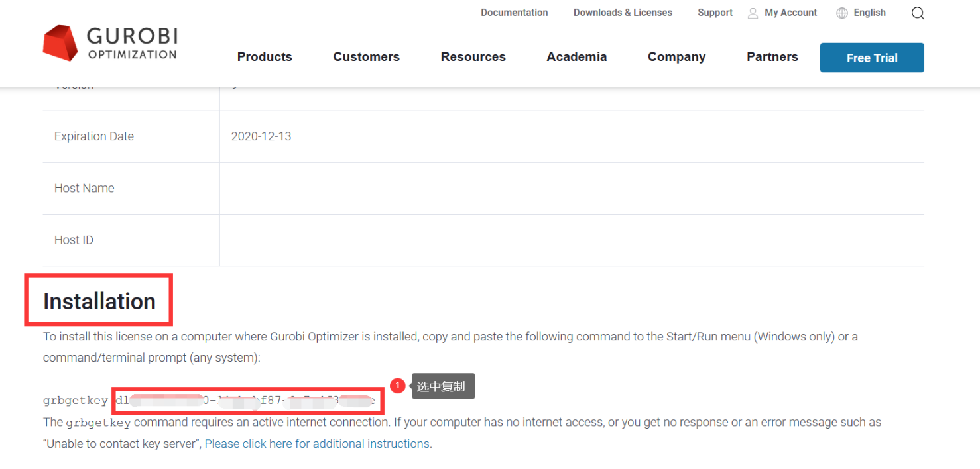
Task: Select the expiration date 2020-12-13
Action: pyautogui.click(x=261, y=136)
